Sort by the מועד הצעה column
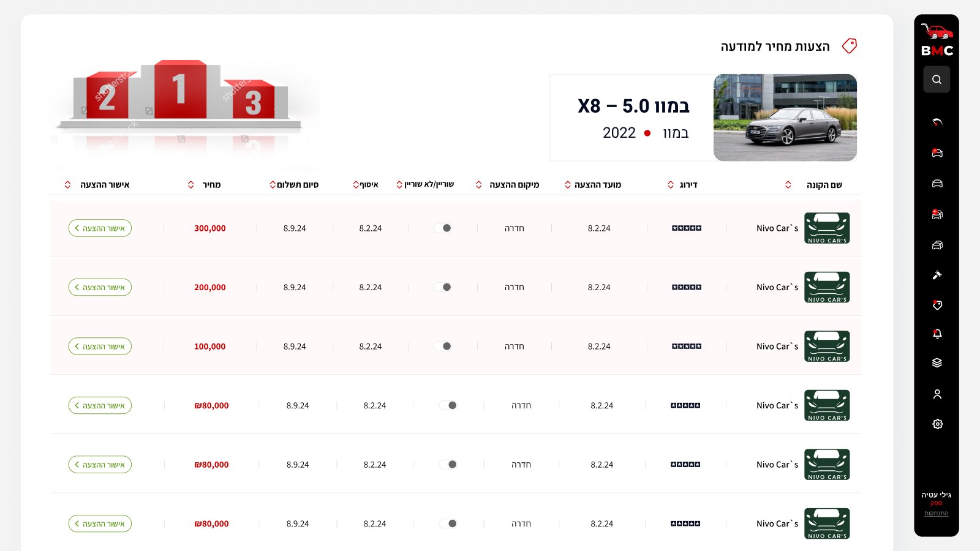980x551 pixels. tap(568, 185)
